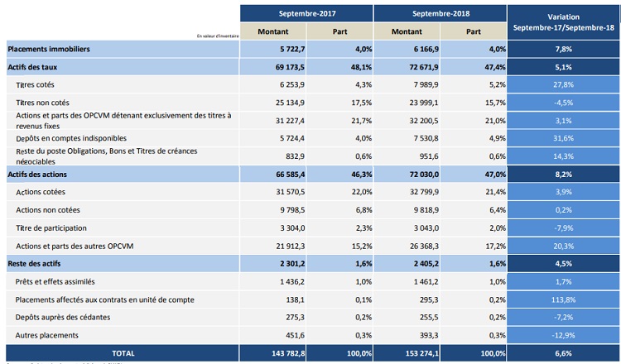This screenshot has width=621, height=364.
Task: Select the Placements immobiliers row label
Action: point(49,49)
